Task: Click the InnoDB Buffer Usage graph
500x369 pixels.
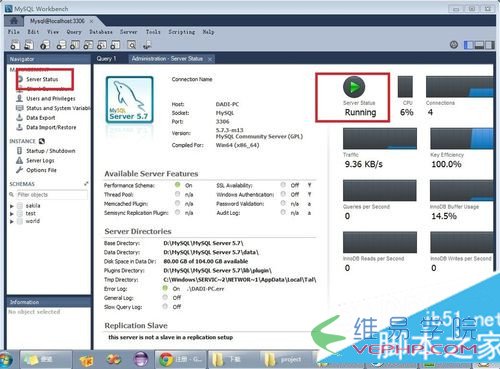Action: pyautogui.click(x=462, y=190)
